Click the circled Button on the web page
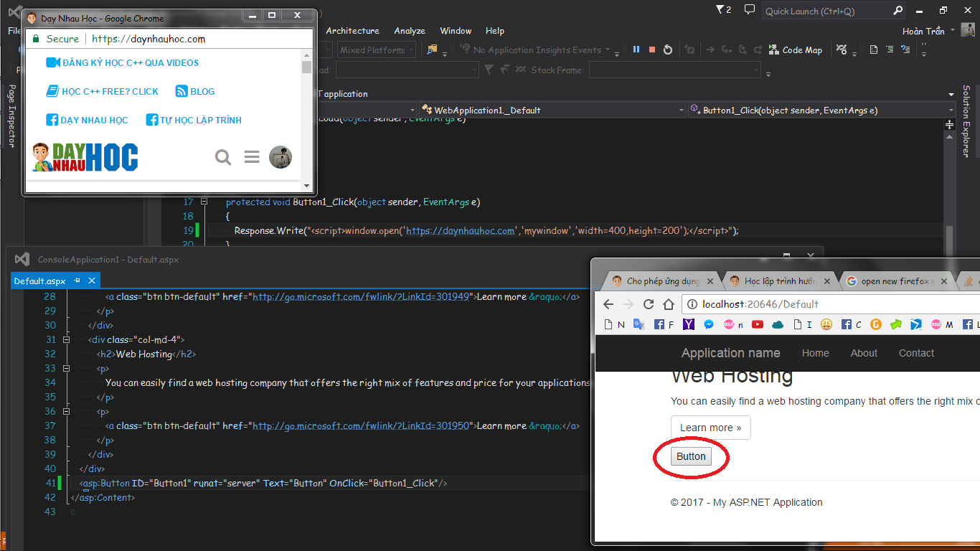Image resolution: width=980 pixels, height=551 pixels. (x=691, y=456)
